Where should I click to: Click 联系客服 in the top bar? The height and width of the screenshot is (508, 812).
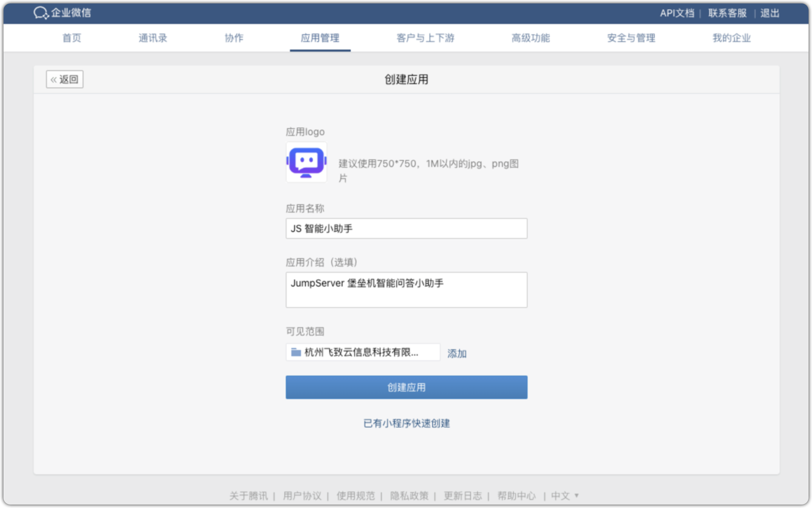point(727,13)
